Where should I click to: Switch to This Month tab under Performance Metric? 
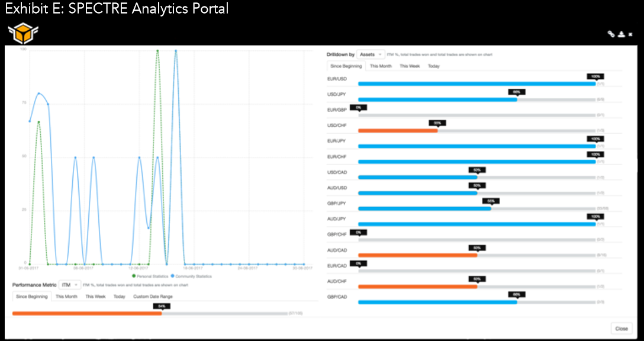pos(66,297)
